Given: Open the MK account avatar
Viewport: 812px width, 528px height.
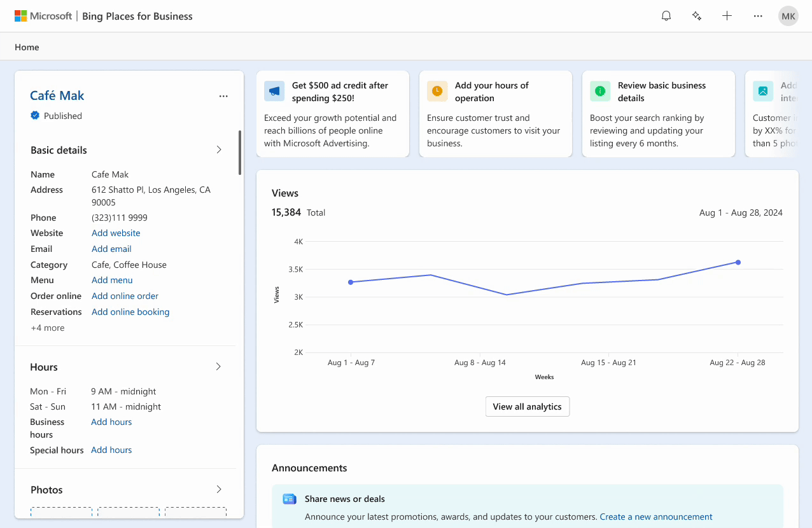Looking at the screenshot, I should click(788, 16).
